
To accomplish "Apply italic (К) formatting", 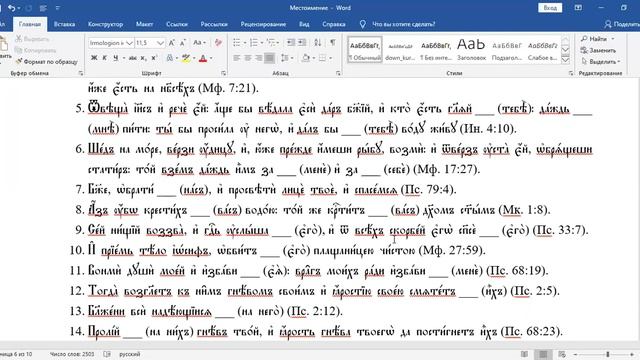I will (104, 58).
